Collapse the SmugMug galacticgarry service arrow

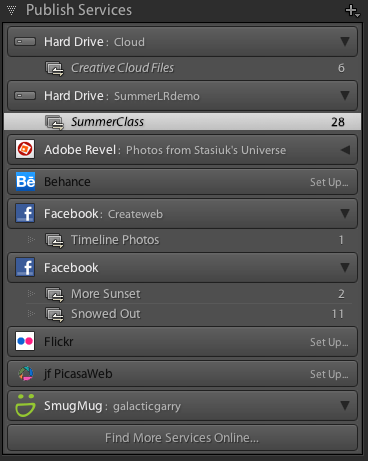tap(345, 405)
